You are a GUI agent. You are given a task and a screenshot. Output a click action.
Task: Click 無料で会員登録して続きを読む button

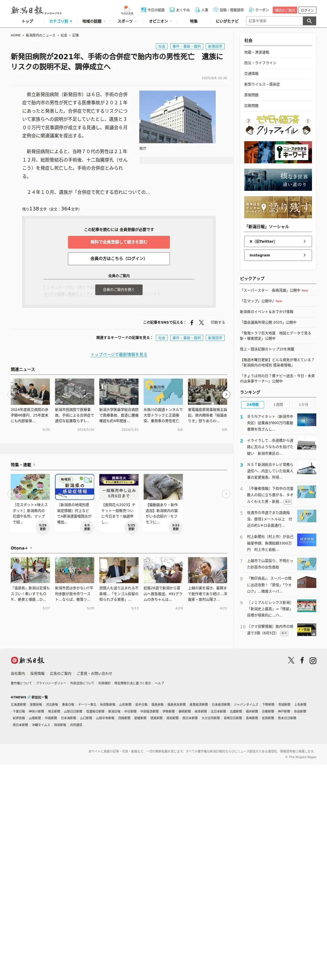[119, 242]
